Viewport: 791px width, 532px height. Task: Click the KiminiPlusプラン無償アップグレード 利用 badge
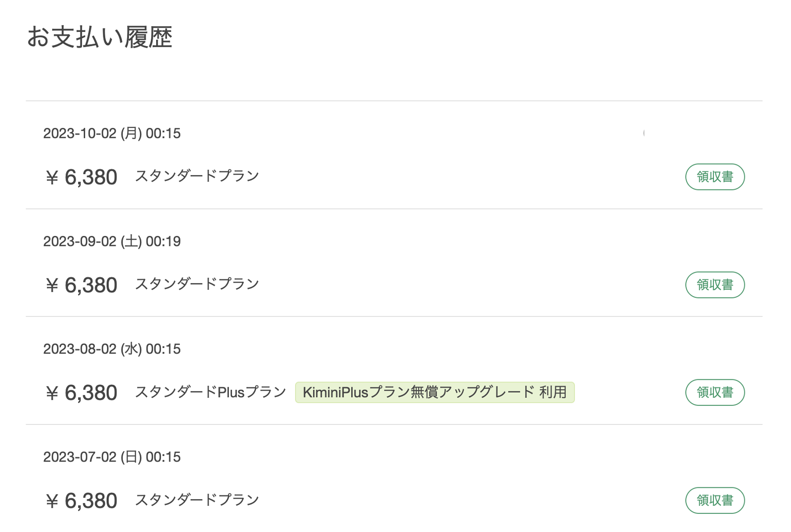pyautogui.click(x=435, y=392)
